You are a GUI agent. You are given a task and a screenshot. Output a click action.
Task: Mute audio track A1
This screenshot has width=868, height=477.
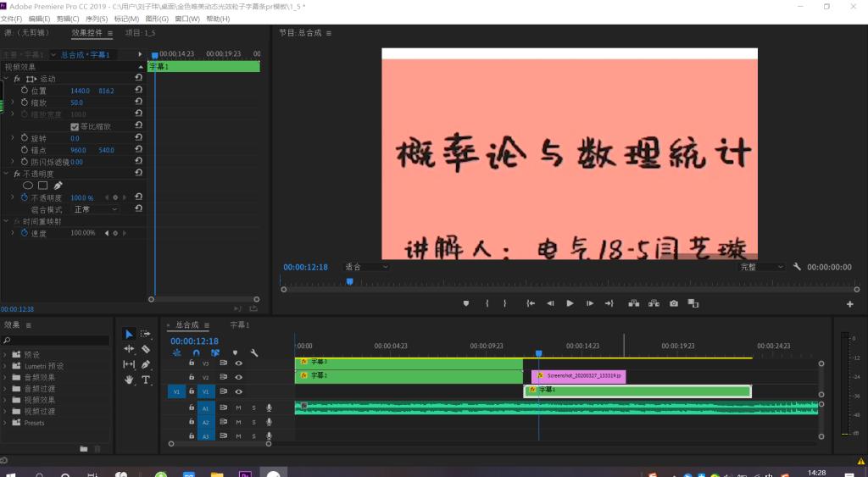click(238, 408)
